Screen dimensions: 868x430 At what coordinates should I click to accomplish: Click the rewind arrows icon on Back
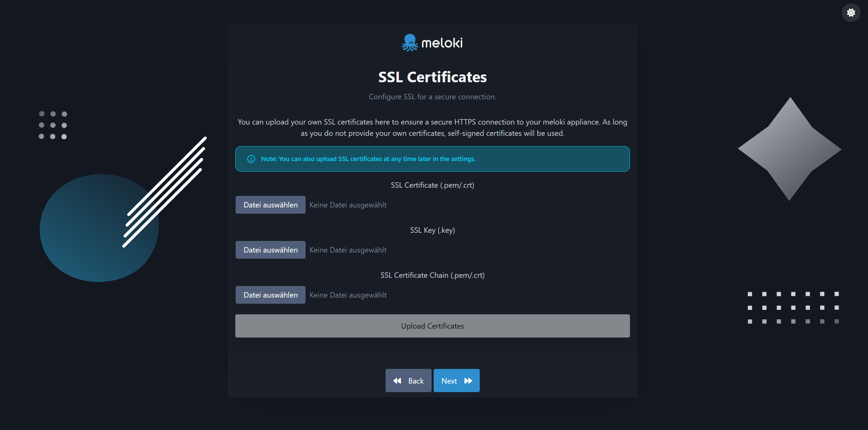[x=397, y=381]
